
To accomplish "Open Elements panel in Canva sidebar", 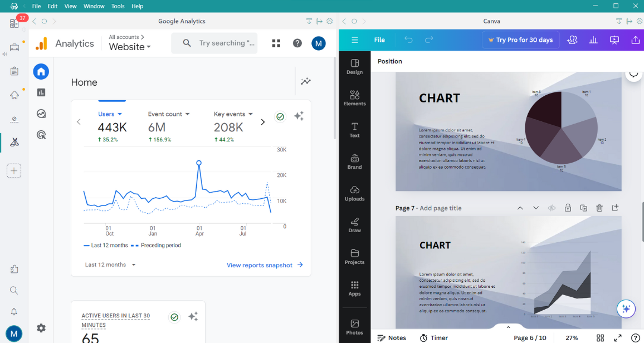I will click(x=354, y=97).
